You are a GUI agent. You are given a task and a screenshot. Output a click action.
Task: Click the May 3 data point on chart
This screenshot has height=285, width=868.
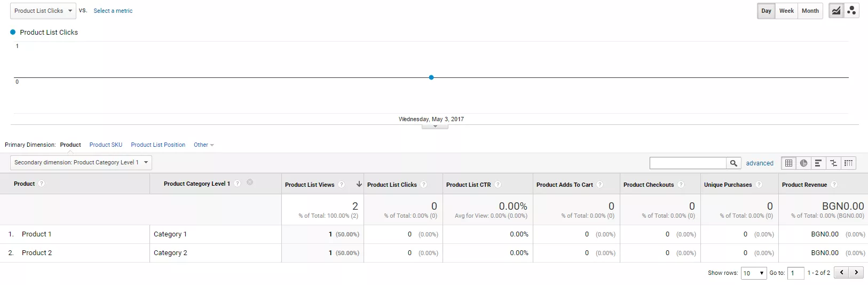click(431, 77)
